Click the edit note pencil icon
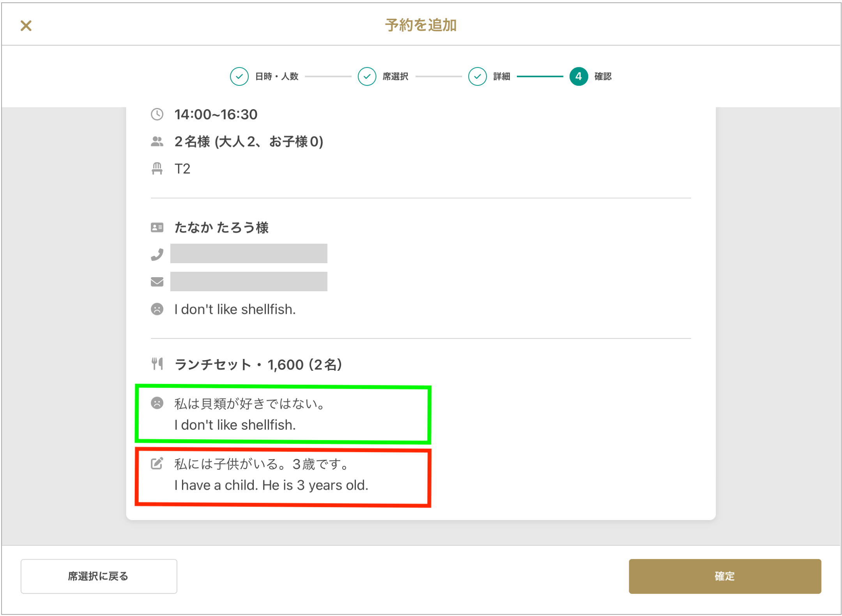Image resolution: width=842 pixels, height=616 pixels. [157, 464]
